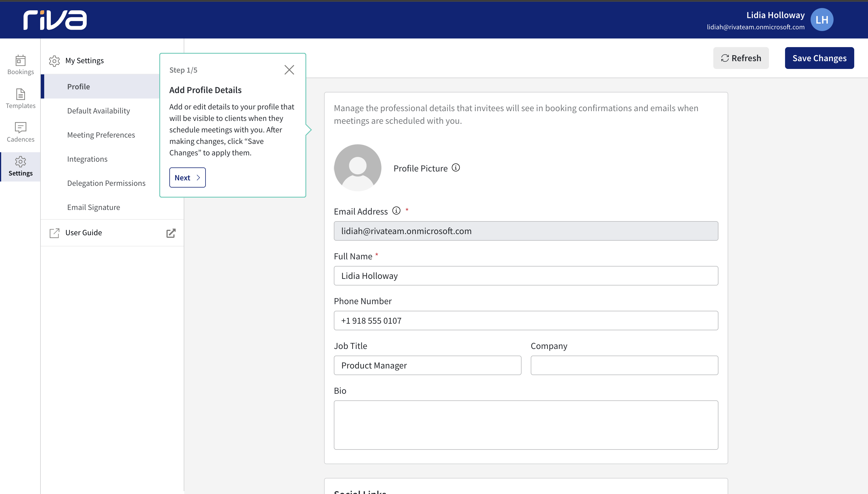Click the Riva logo
868x494 pixels.
(55, 20)
